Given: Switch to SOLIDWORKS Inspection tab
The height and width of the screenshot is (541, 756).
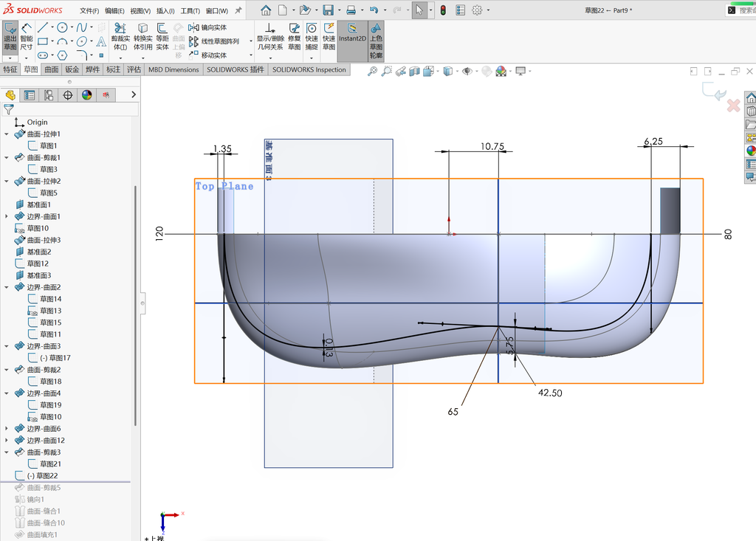Looking at the screenshot, I should (x=309, y=69).
